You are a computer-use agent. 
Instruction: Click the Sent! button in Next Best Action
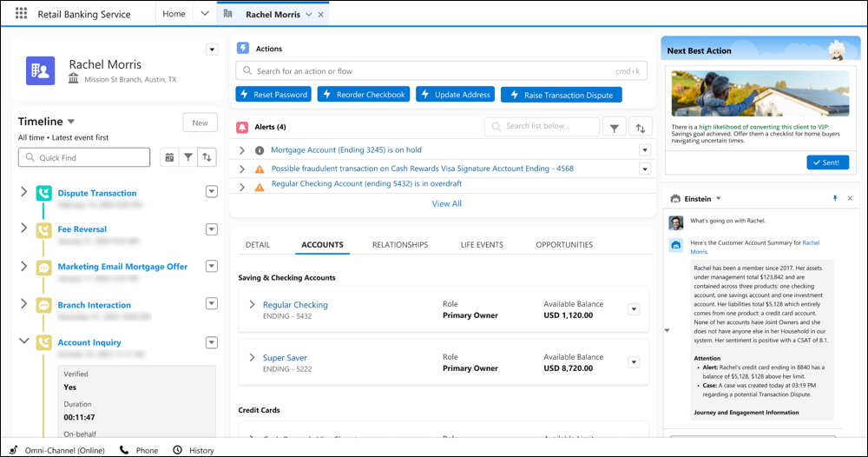[x=827, y=162]
